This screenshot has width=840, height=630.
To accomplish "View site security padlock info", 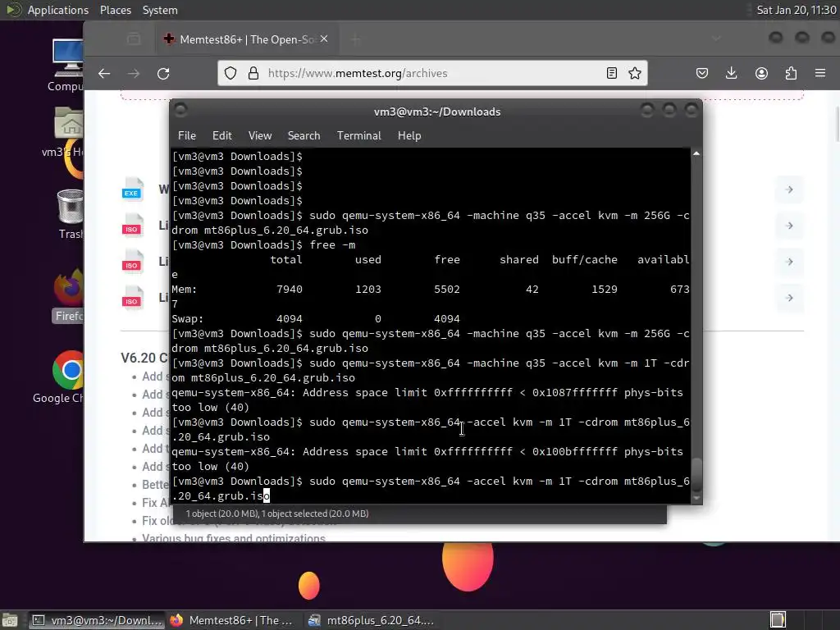I will [253, 73].
